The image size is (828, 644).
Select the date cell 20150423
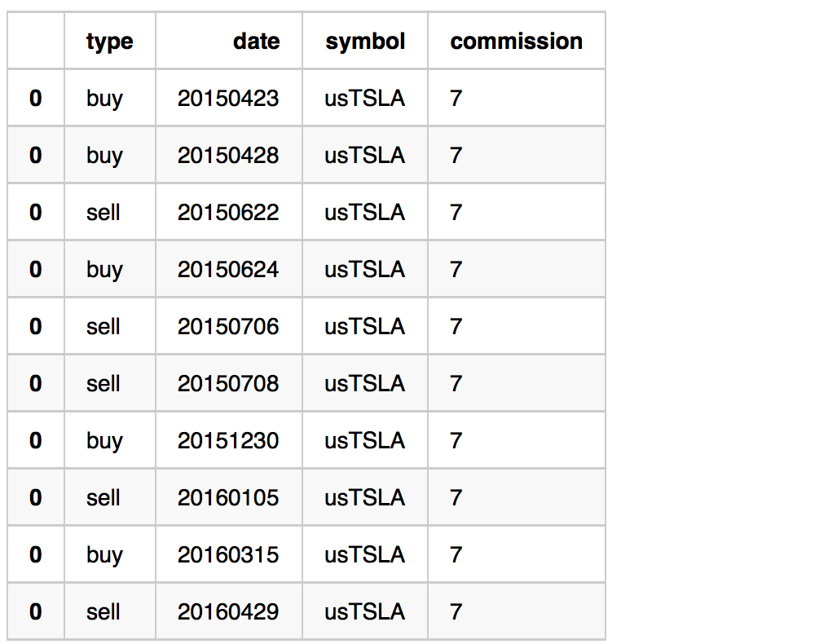click(228, 99)
